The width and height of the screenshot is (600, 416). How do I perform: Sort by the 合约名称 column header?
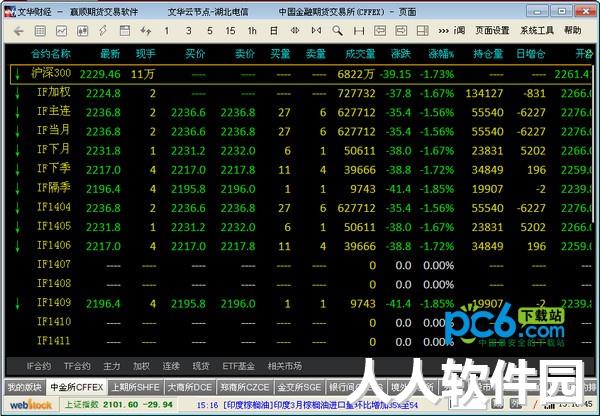(x=51, y=54)
